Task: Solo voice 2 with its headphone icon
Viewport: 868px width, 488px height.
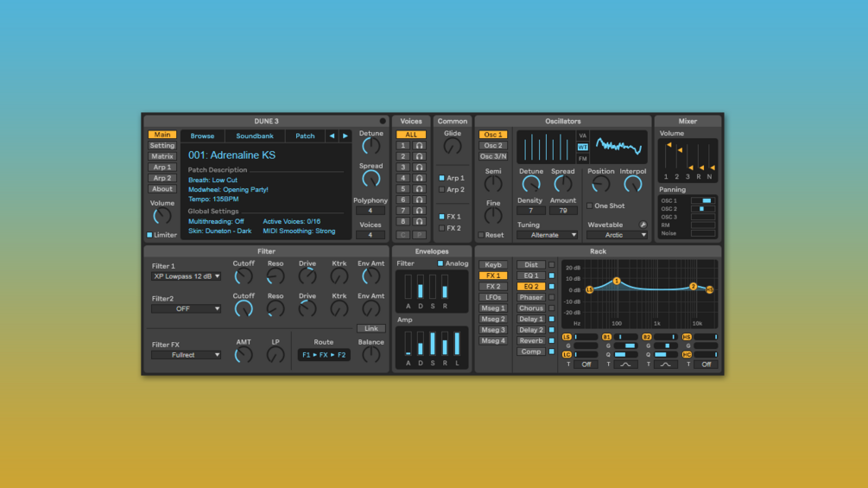Action: click(x=420, y=156)
